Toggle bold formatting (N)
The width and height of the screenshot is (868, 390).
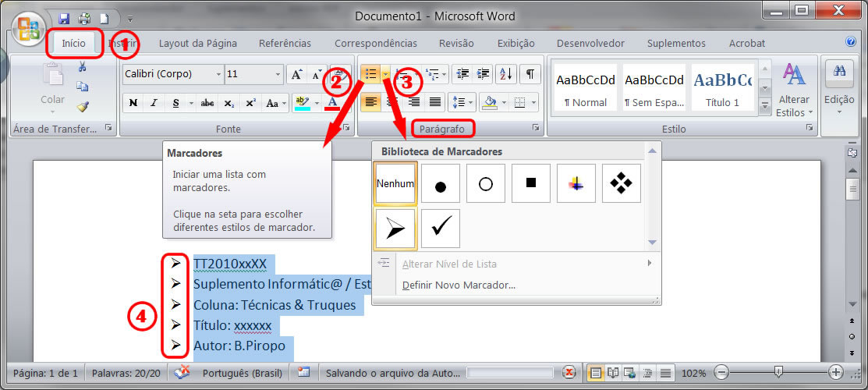pos(133,102)
